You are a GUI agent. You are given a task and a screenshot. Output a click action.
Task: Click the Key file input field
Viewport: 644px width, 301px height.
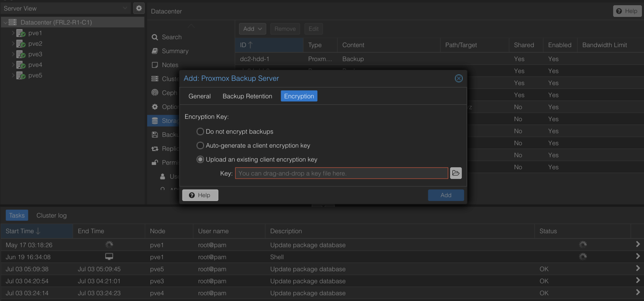pos(342,173)
